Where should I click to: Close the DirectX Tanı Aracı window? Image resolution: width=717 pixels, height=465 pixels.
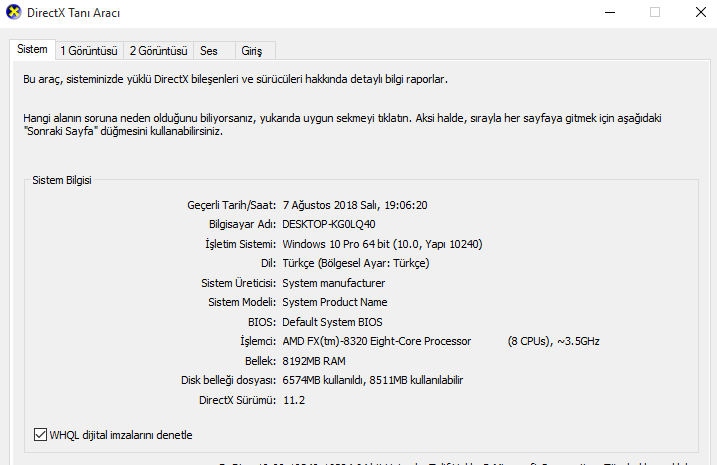700,12
